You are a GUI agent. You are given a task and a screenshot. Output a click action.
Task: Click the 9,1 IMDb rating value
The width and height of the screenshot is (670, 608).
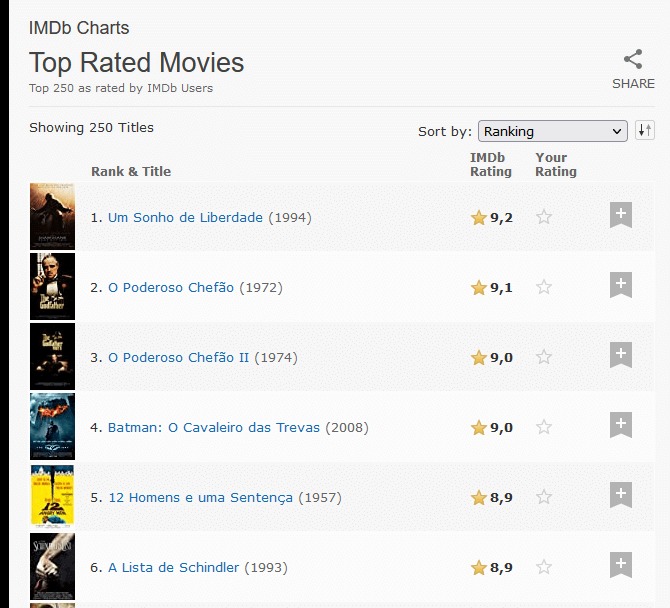(501, 288)
